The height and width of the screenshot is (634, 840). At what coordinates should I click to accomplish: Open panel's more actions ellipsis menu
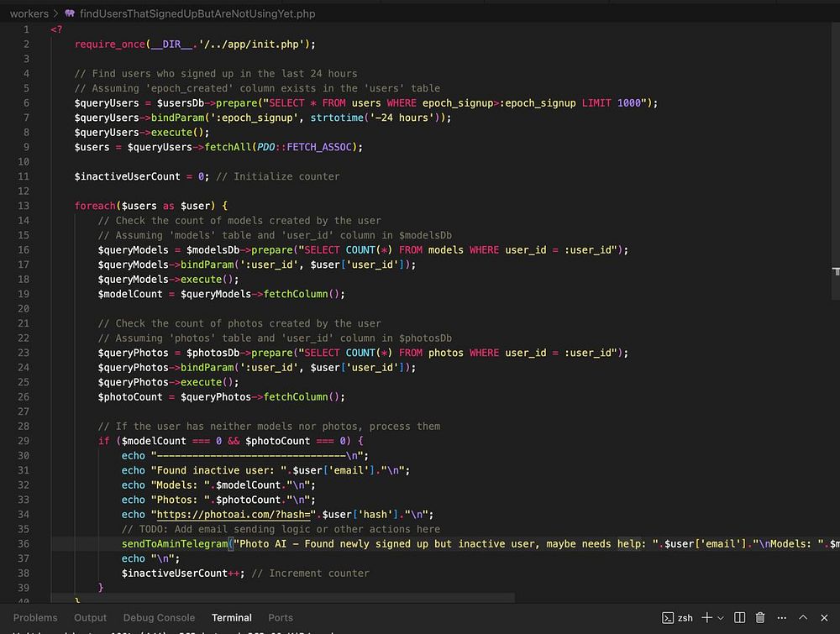coord(781,618)
